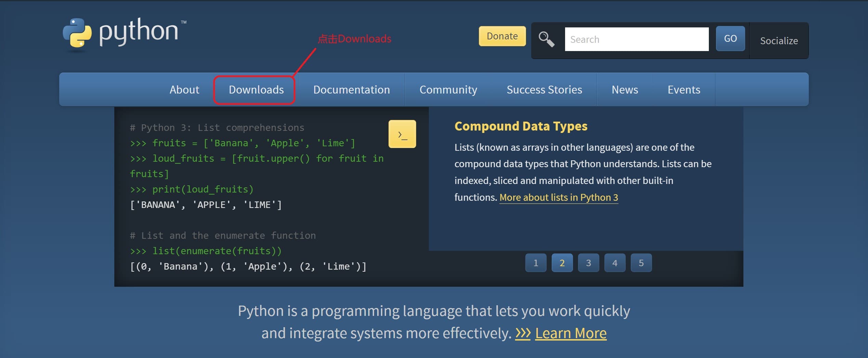Click the yellow Donate button
The height and width of the screenshot is (358, 868).
[502, 36]
